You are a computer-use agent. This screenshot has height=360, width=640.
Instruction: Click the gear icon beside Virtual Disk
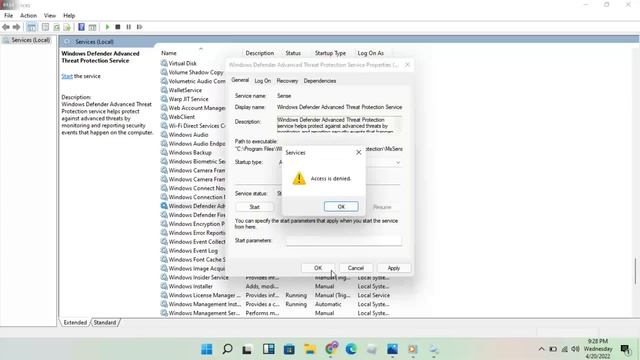tap(164, 63)
